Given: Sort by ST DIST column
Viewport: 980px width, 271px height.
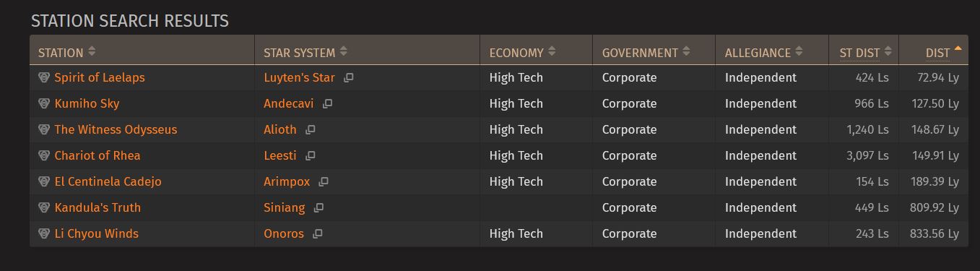Looking at the screenshot, I should point(865,52).
